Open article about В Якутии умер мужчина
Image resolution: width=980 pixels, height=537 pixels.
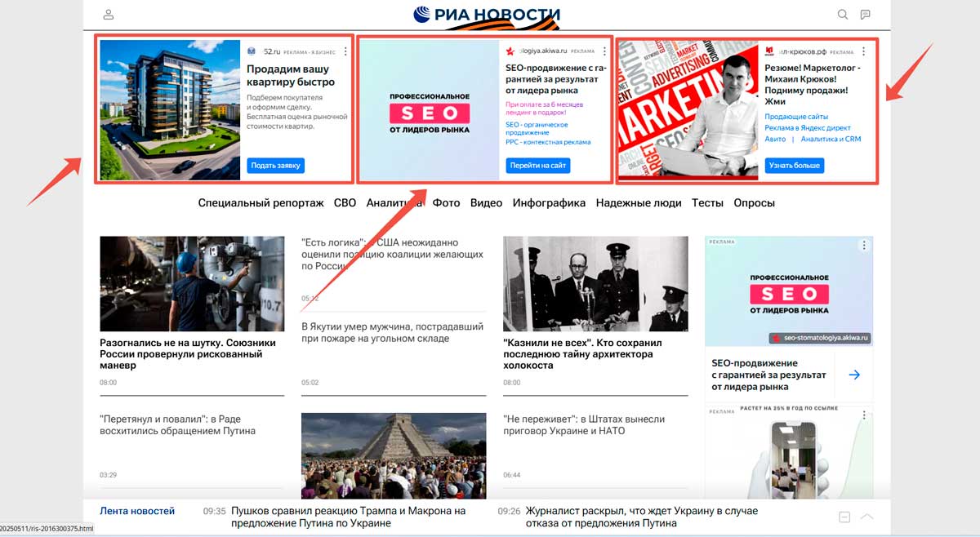(x=392, y=332)
